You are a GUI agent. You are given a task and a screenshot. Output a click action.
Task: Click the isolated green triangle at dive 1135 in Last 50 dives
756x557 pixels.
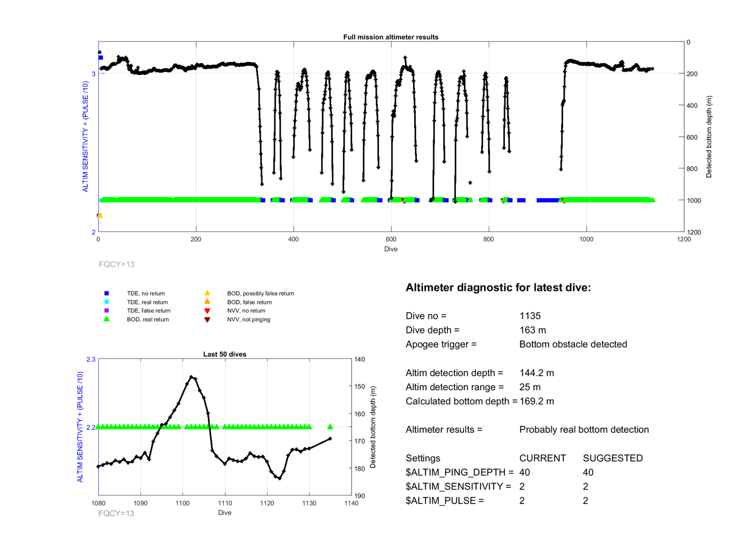point(330,427)
